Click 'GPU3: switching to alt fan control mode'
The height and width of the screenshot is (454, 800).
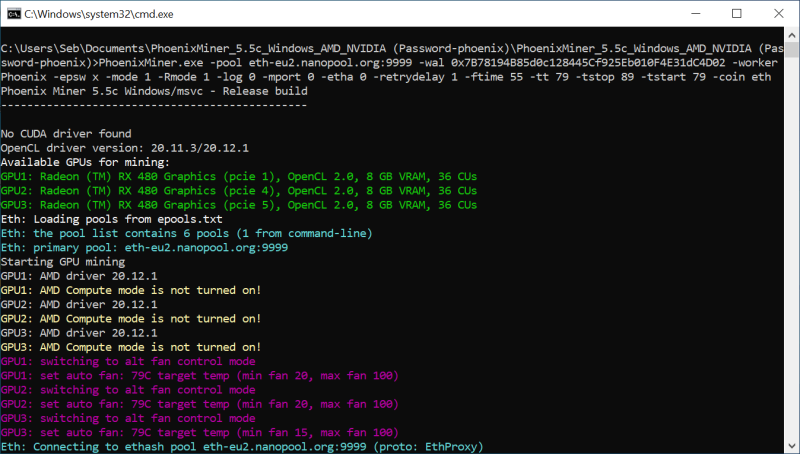(128, 419)
